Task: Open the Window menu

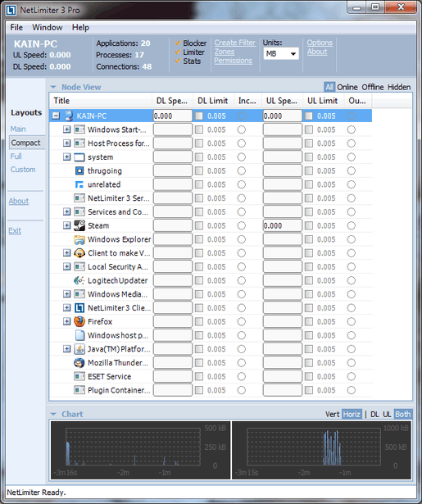Action: point(48,27)
